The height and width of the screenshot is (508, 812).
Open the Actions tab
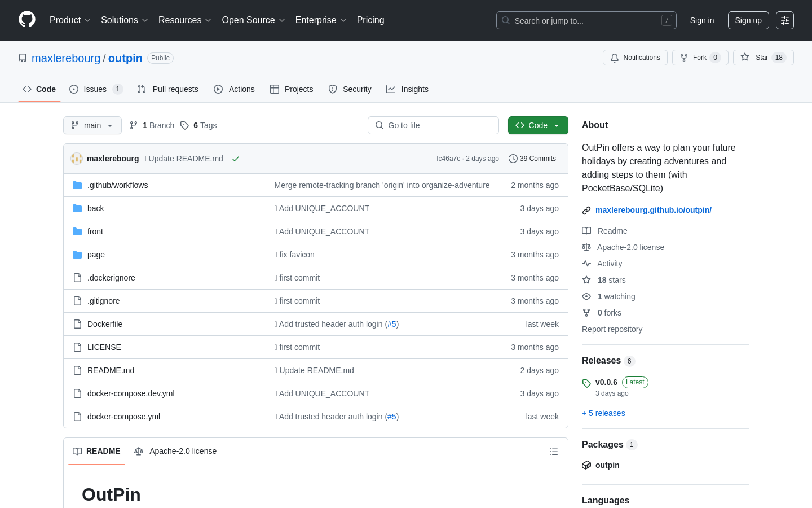234,89
